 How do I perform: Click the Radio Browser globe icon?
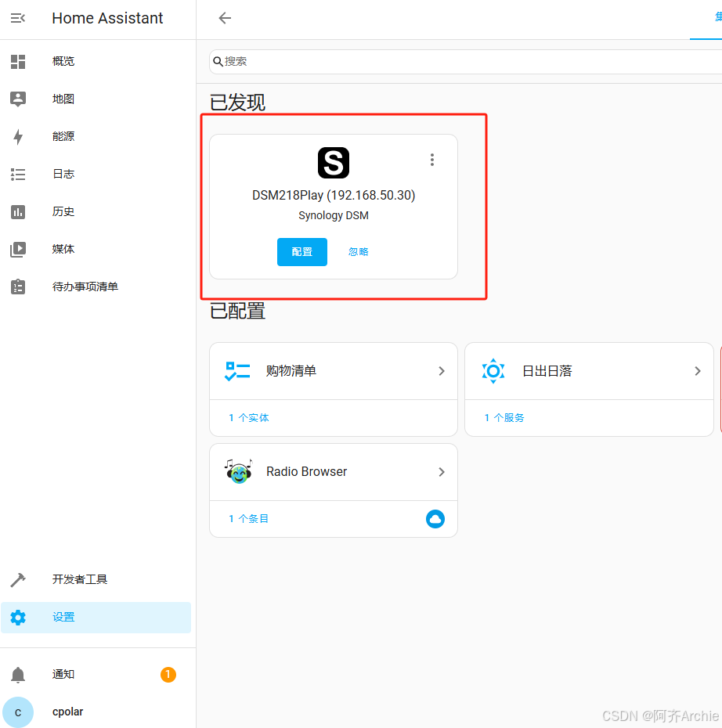pyautogui.click(x=238, y=471)
